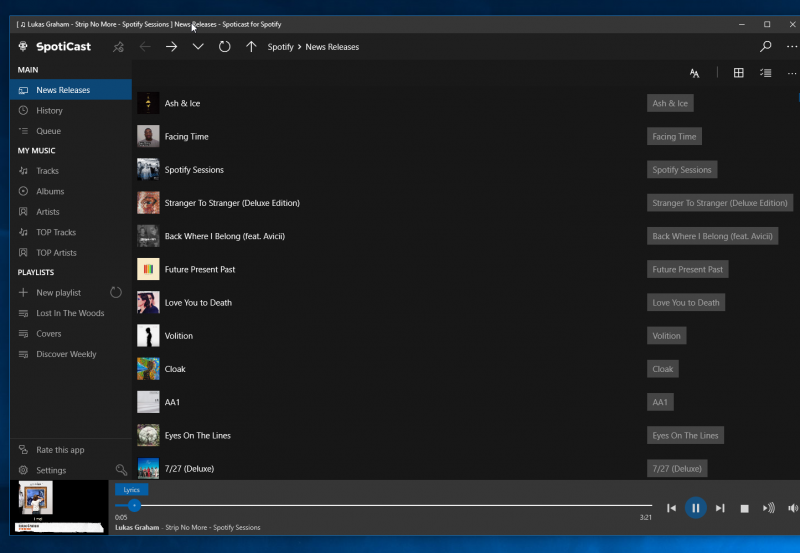Click the now playing album artwork
The image size is (800, 553).
[x=59, y=507]
